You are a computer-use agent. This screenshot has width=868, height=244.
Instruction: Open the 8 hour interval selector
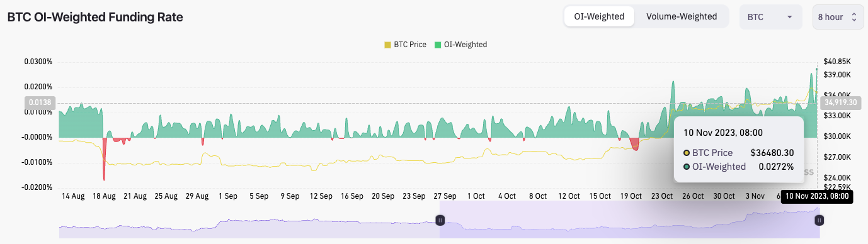coord(837,17)
